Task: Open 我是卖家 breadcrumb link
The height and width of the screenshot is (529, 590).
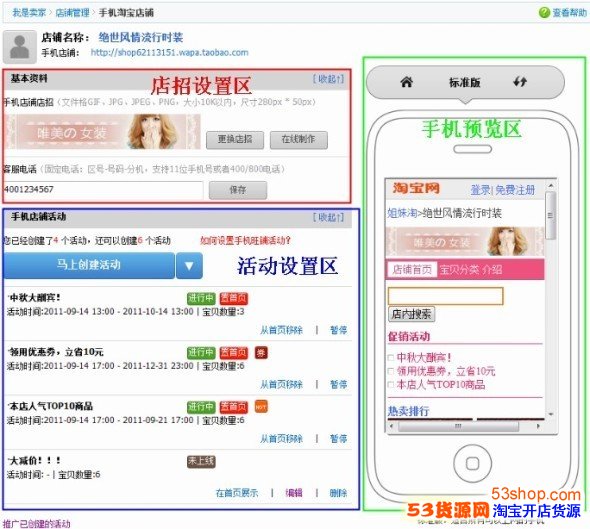Action: pos(29,12)
